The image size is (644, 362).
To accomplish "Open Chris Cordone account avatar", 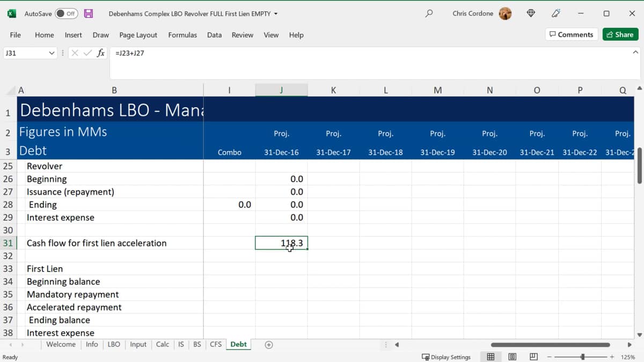I will pos(505,13).
